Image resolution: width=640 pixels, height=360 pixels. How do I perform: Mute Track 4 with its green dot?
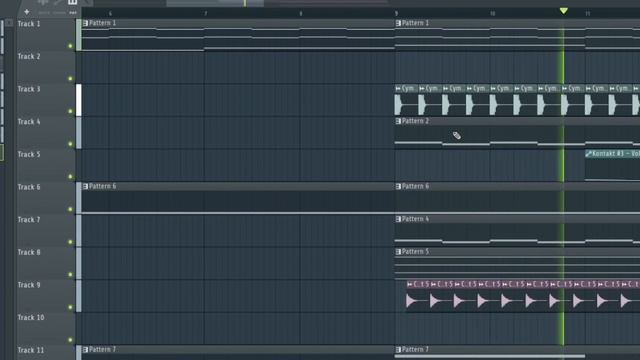pos(70,144)
